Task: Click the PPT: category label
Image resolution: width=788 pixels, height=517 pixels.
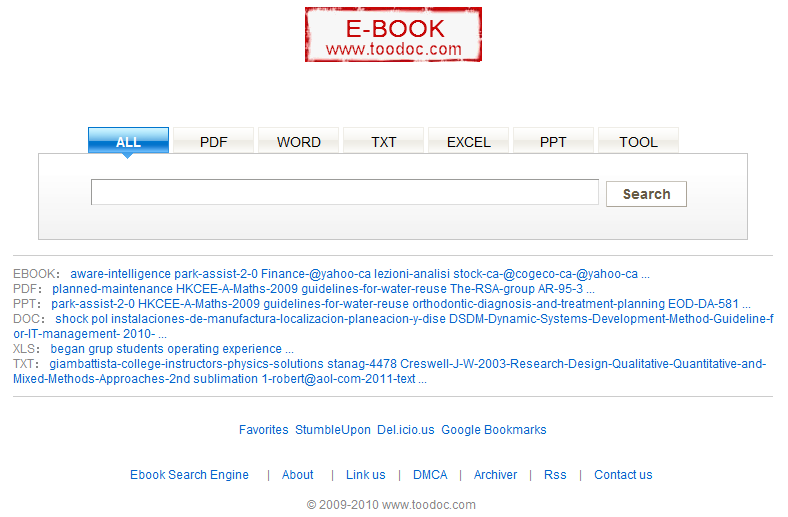Action: [27, 304]
